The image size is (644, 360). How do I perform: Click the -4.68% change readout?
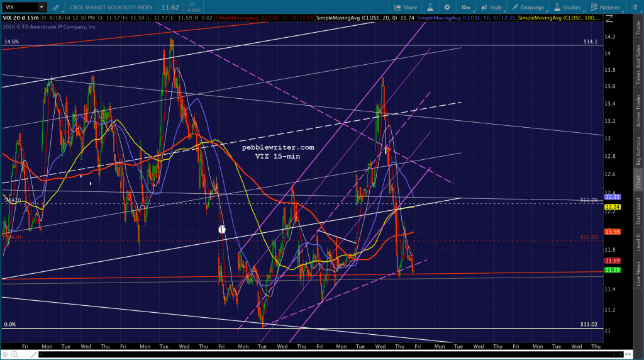194,10
